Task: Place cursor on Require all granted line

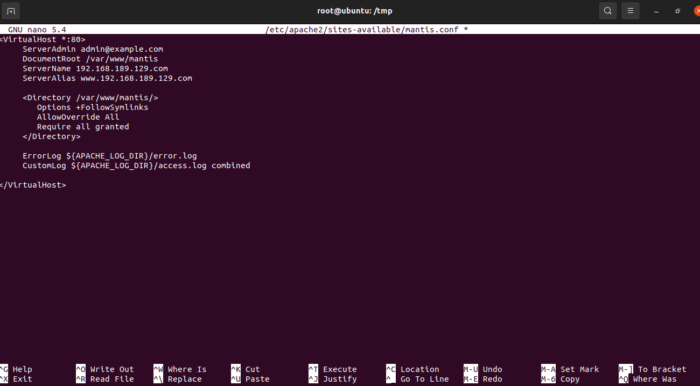Action: pos(83,127)
